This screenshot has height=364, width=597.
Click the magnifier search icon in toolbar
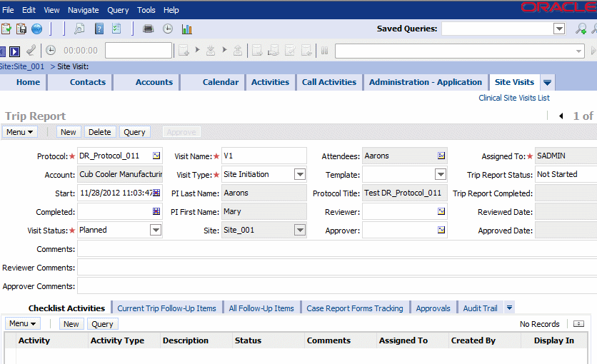pyautogui.click(x=79, y=29)
